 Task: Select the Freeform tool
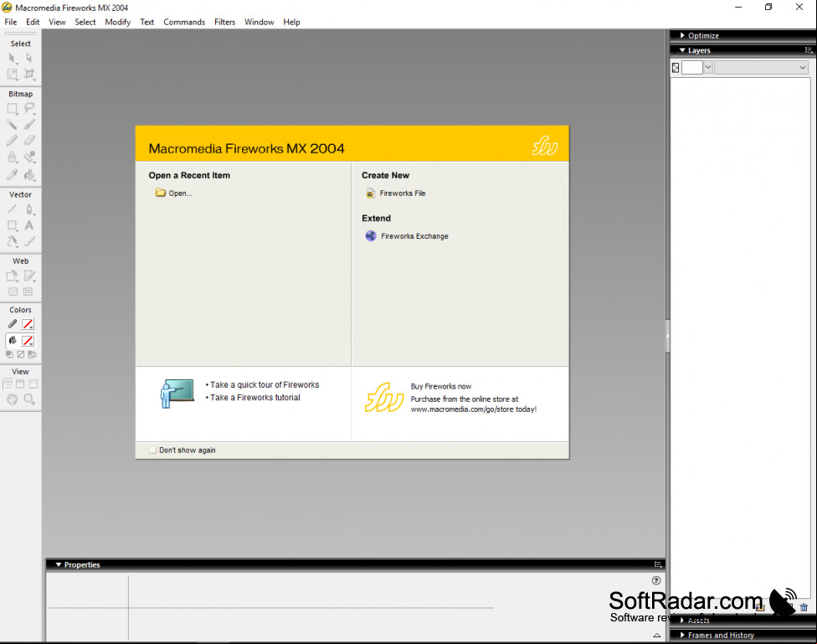click(12, 241)
